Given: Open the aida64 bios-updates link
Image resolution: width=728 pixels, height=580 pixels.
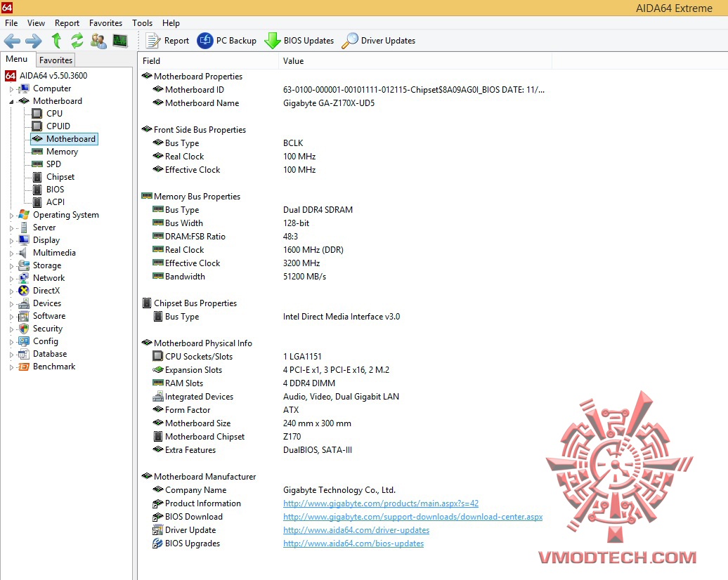Looking at the screenshot, I should click(x=353, y=543).
